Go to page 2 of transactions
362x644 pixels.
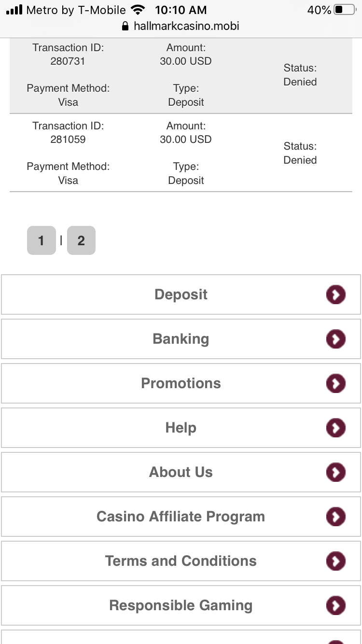(81, 240)
